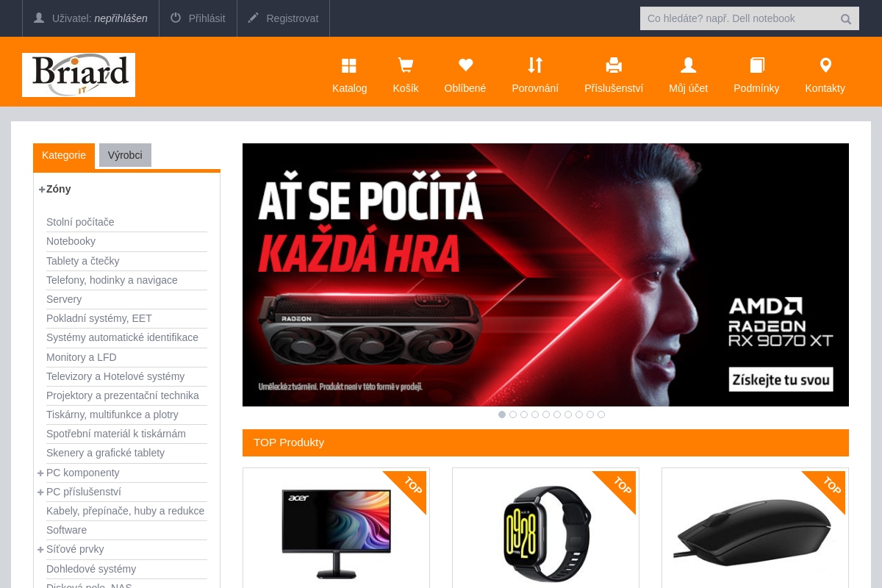Viewport: 882px width, 588px height.
Task: Switch to the Výrobci tab
Action: (125, 155)
